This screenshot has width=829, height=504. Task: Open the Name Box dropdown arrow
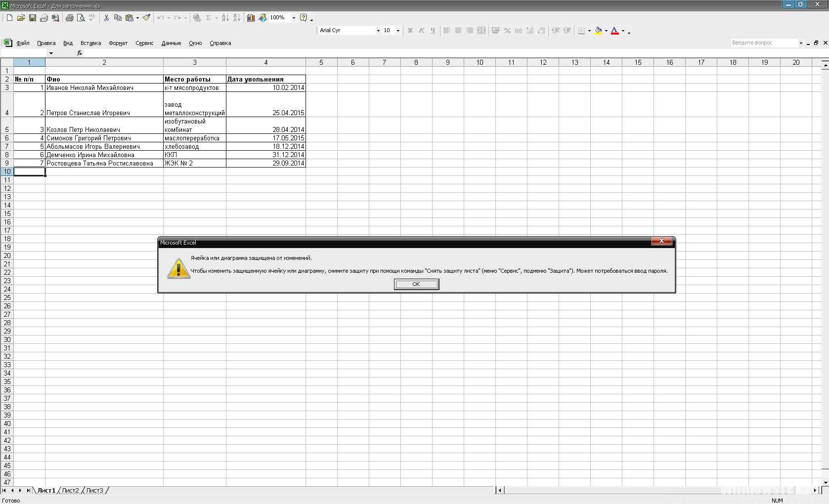[x=51, y=53]
